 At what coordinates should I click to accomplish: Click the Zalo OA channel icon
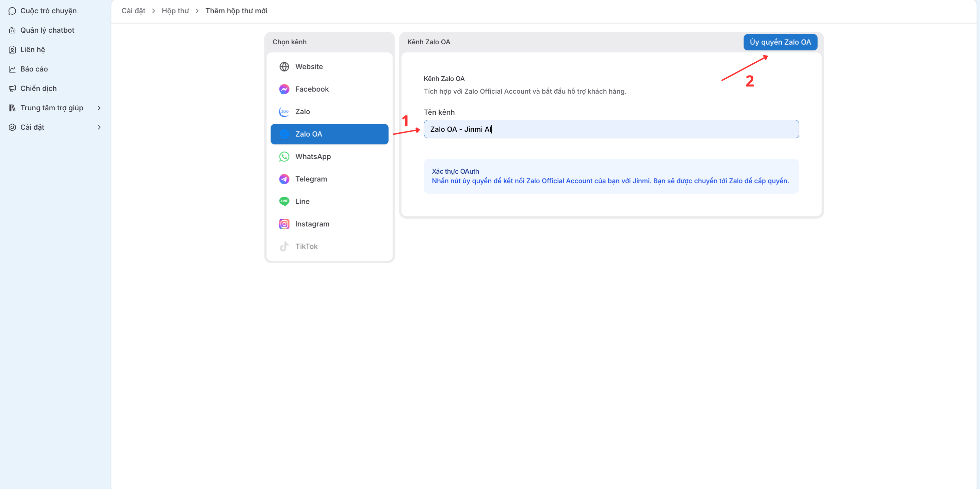click(284, 134)
